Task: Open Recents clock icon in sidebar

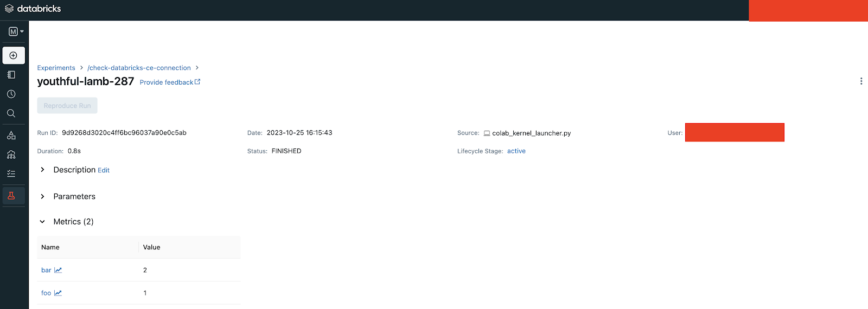Action: 11,94
